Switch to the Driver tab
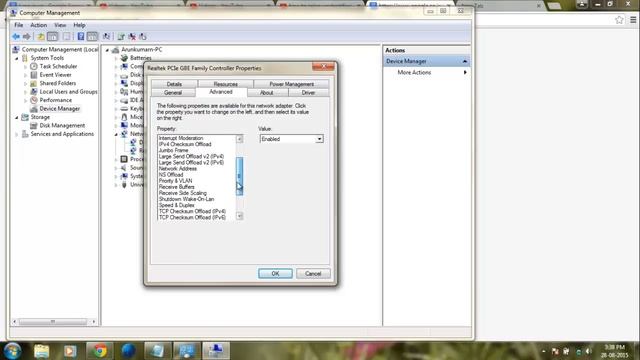The width and height of the screenshot is (640, 360). [308, 93]
